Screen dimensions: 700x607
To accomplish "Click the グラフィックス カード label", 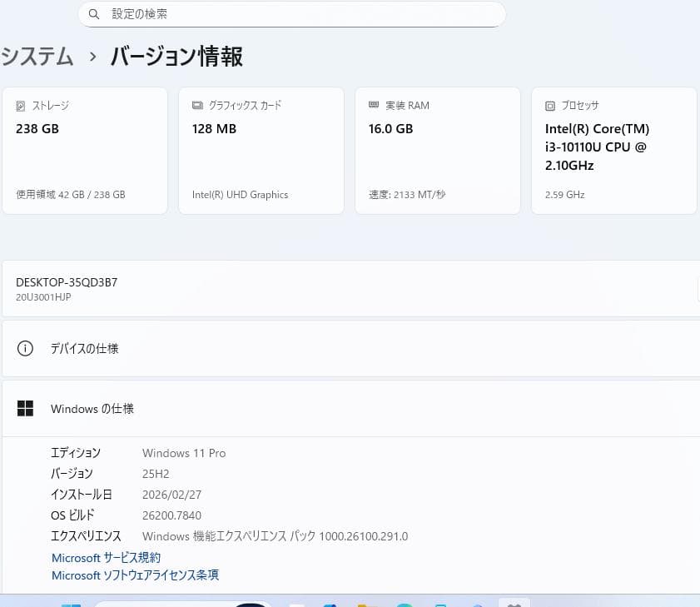I will tap(245, 106).
